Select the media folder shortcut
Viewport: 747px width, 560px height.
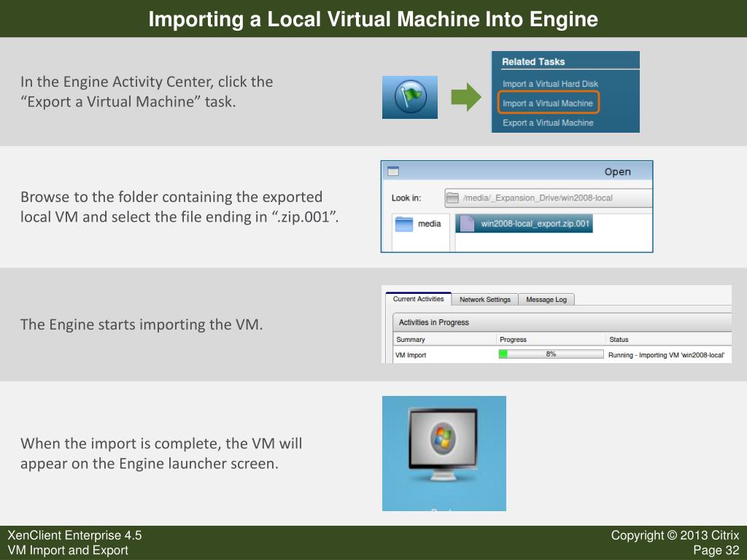coord(419,224)
